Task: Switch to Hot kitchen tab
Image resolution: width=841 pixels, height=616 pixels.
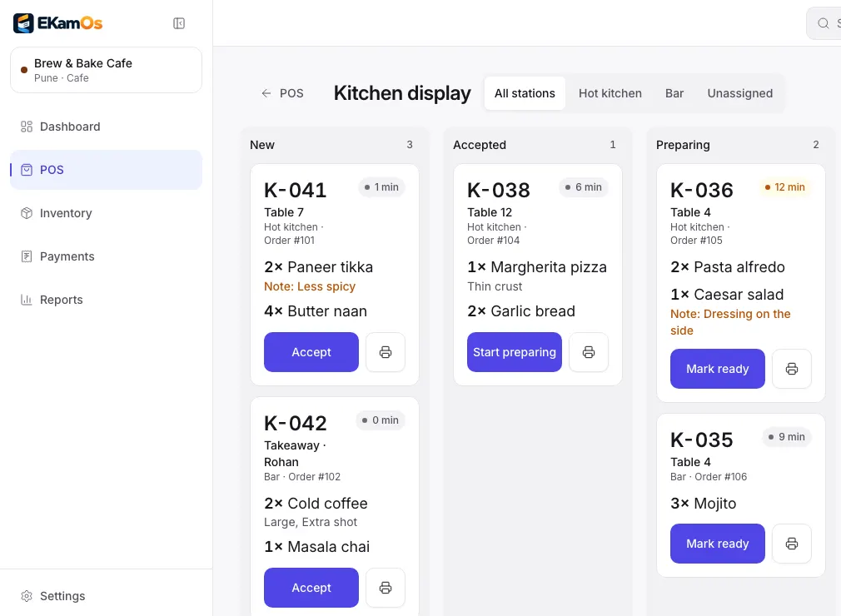Action: click(610, 93)
